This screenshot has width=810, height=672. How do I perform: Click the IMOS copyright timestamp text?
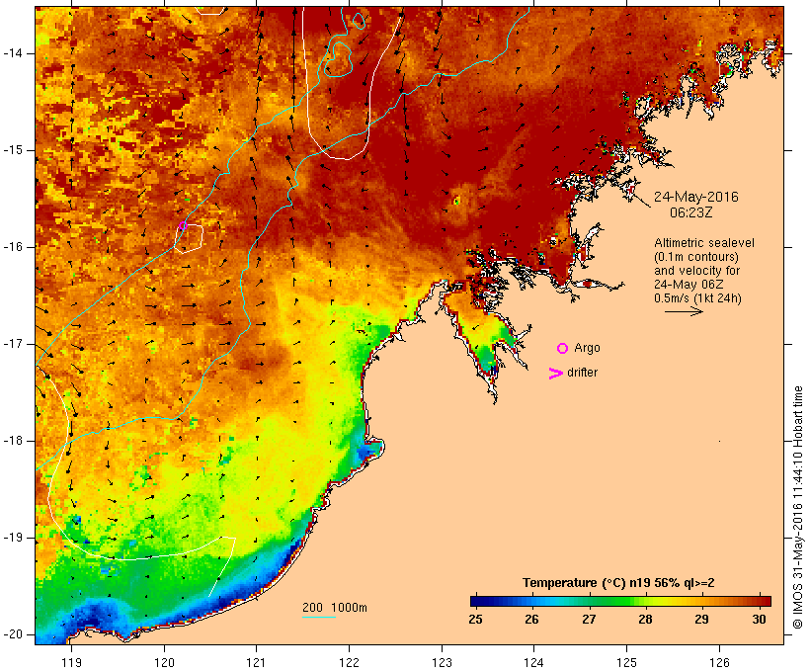[x=797, y=508]
